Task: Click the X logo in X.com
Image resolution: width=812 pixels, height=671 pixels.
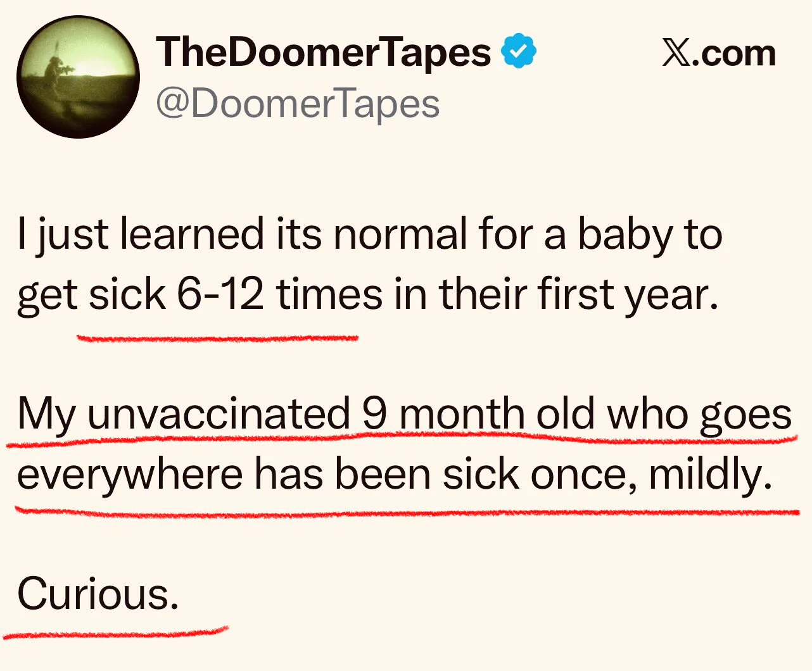Action: click(676, 53)
